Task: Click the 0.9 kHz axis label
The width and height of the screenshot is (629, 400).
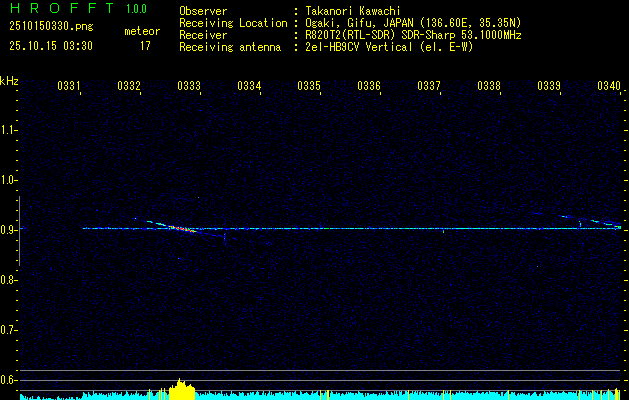Action: 7,230
